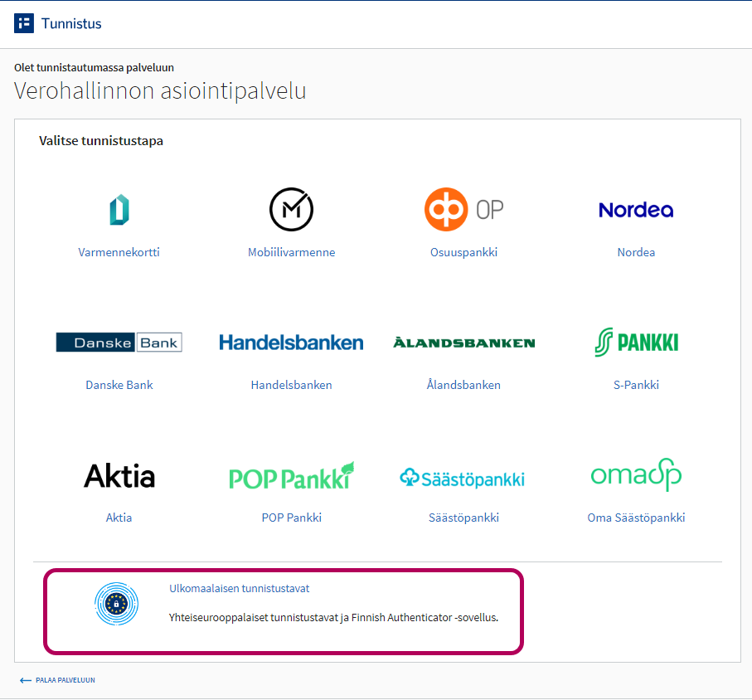Select the Säästöpankki tree logo
Image resolution: width=752 pixels, height=700 pixels.
tap(463, 478)
